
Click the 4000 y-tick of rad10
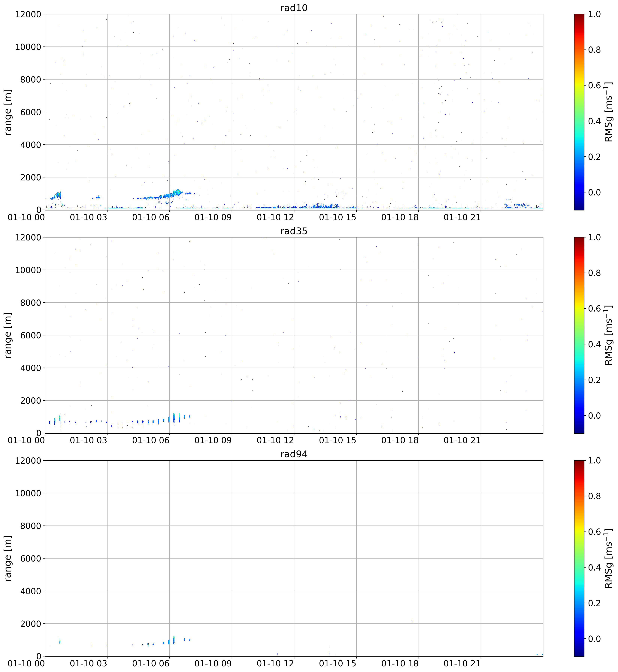[x=30, y=145]
